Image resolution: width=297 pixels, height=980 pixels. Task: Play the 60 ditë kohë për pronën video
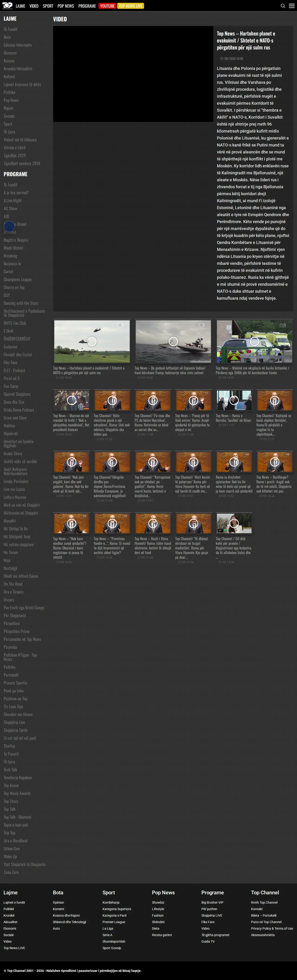pos(234,523)
